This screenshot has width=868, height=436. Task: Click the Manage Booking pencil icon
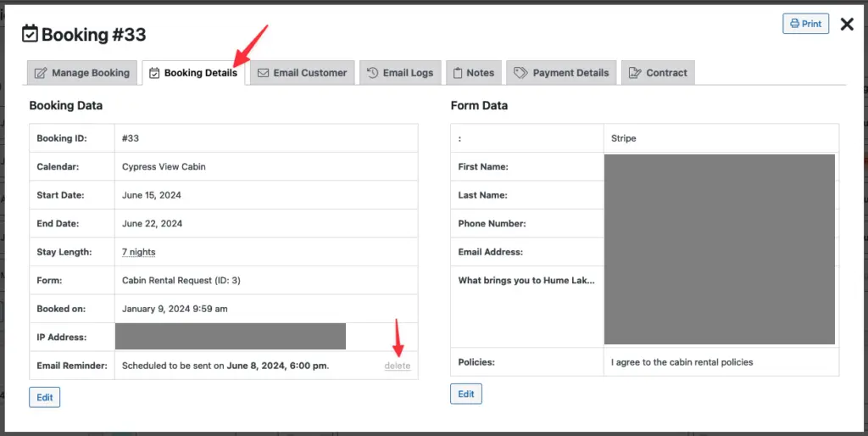click(x=41, y=73)
